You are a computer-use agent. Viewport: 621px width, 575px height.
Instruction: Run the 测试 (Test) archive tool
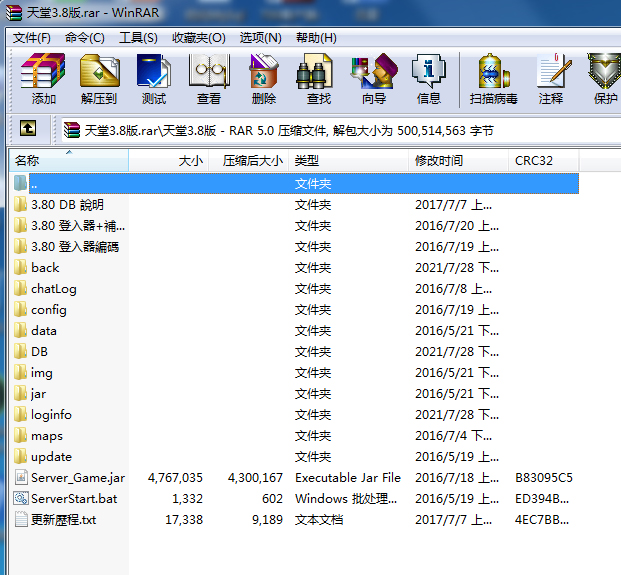point(154,79)
